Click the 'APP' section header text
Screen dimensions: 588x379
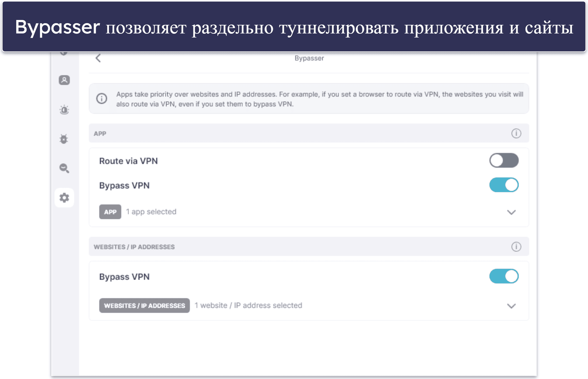click(x=100, y=134)
